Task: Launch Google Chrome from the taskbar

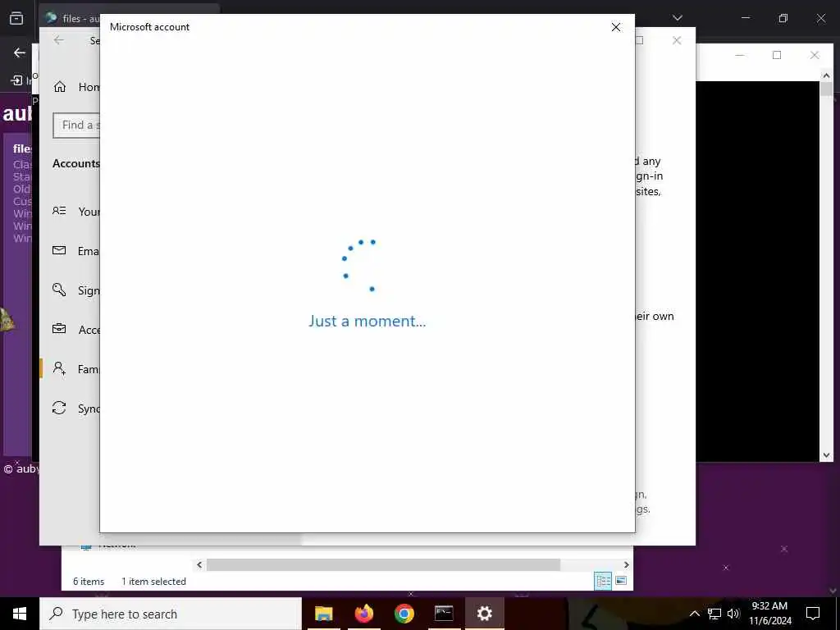Action: (404, 614)
